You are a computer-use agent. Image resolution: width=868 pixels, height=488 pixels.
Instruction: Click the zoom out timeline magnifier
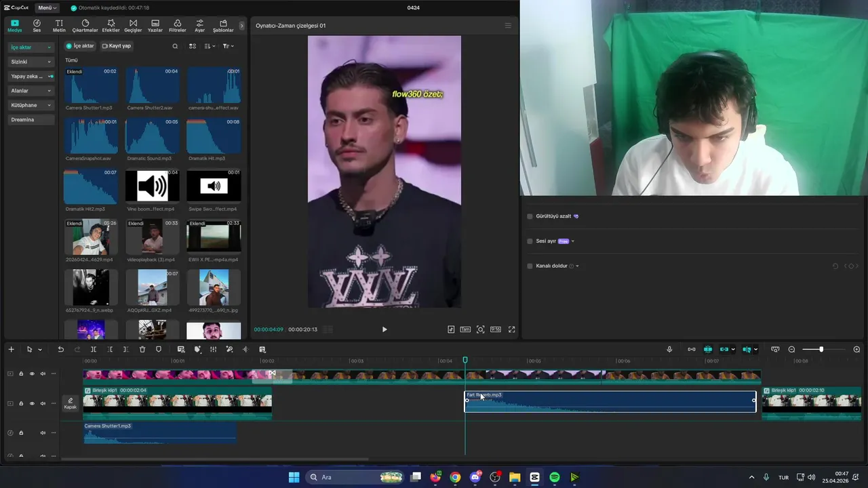coord(791,350)
